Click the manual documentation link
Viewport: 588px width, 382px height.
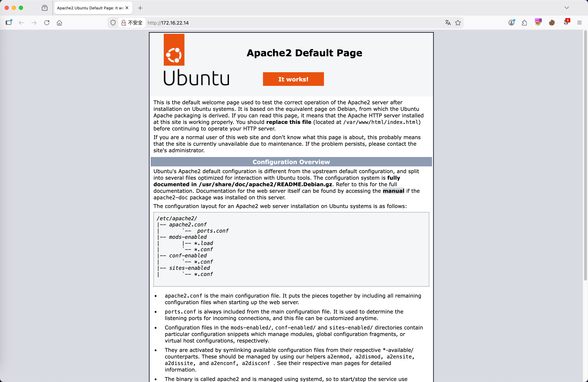coord(393,191)
